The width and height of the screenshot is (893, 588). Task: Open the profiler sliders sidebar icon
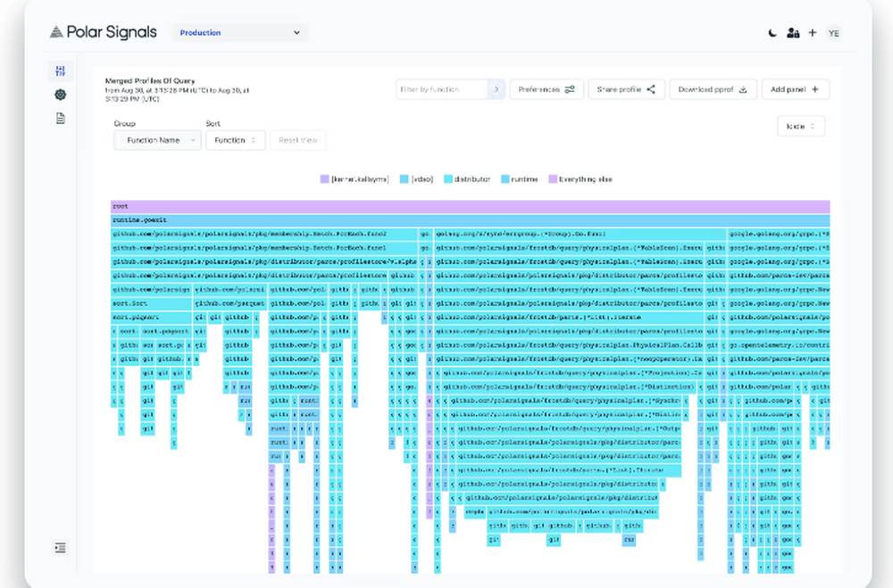(61, 71)
